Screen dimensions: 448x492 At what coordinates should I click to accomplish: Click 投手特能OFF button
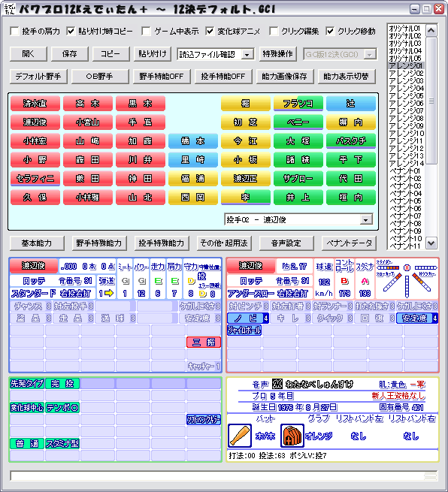pyautogui.click(x=223, y=77)
